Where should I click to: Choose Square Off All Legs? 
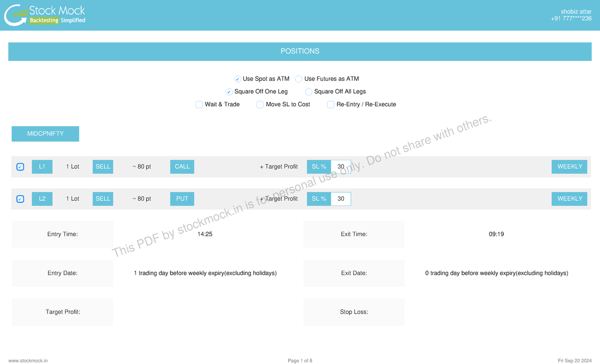tap(309, 92)
